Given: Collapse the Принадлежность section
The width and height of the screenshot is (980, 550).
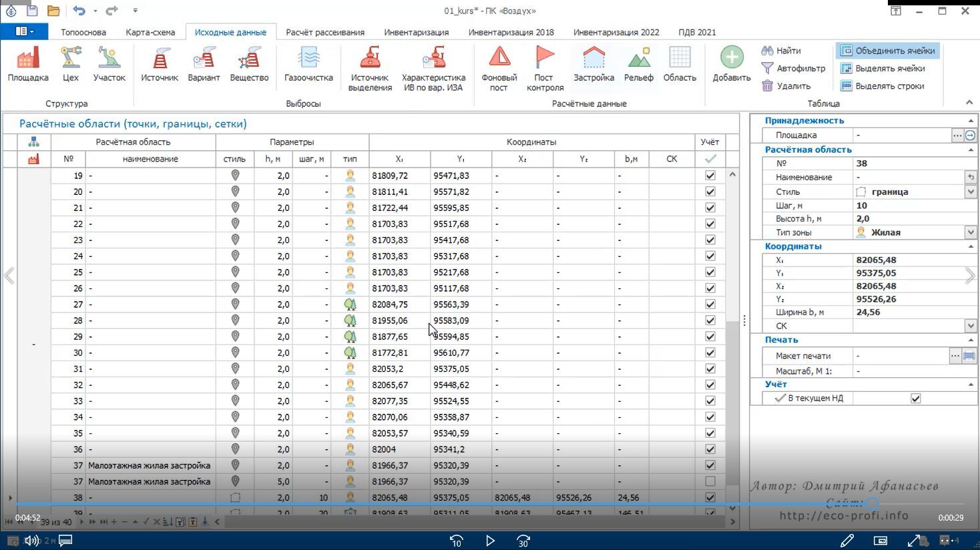Looking at the screenshot, I should pos(971,121).
